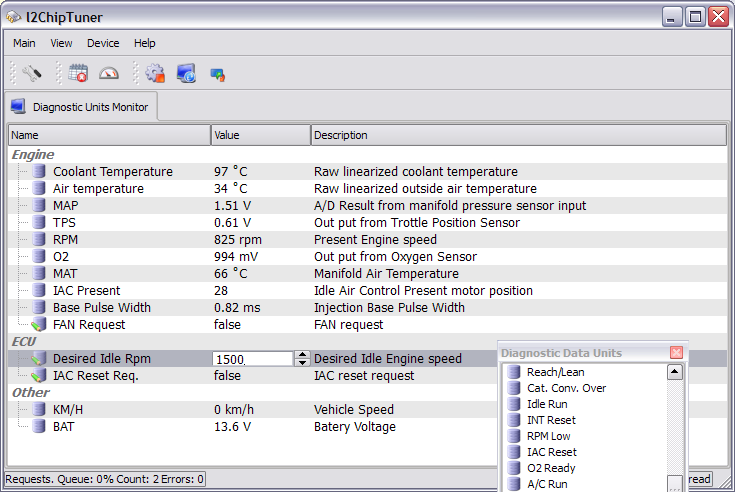Click the 1.51 V MAP value
This screenshot has height=492, width=735.
(232, 205)
